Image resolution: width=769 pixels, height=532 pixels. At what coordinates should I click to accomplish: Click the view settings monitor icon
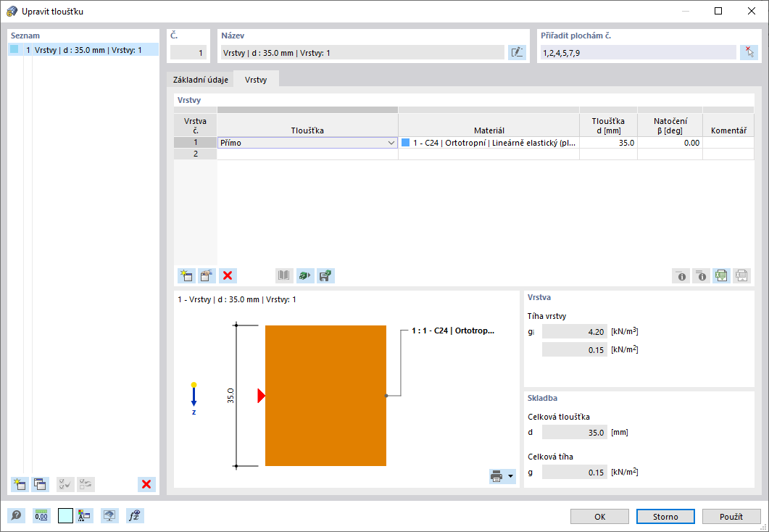(110, 516)
